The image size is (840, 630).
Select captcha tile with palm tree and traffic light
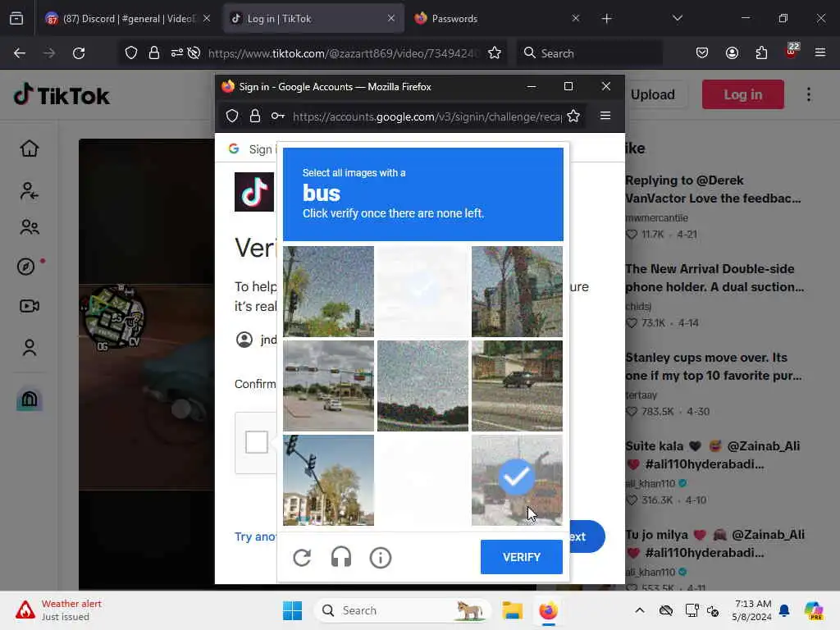coord(328,291)
